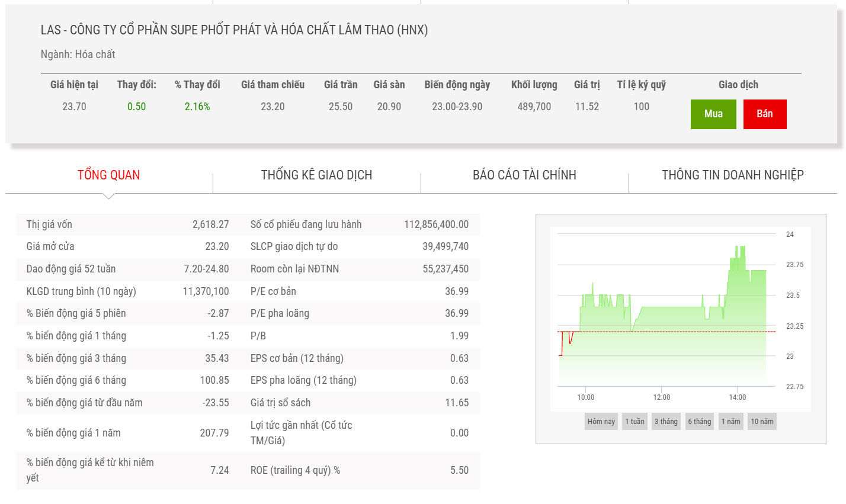Image resolution: width=846 pixels, height=504 pixels.
Task: Select the ROE (trailing 4 quý) row
Action: point(359,470)
